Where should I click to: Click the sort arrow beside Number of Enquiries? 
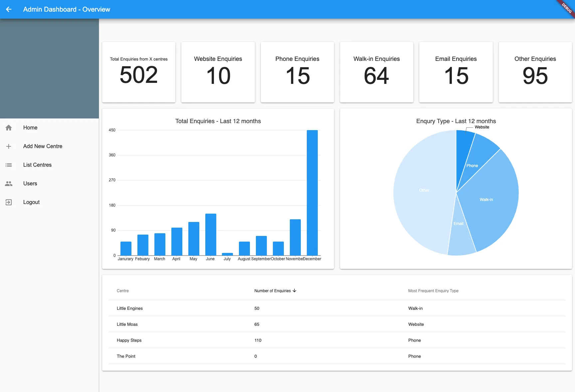click(294, 291)
